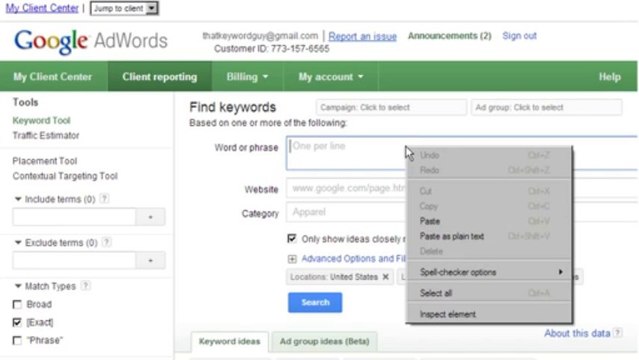
Task: Toggle Only show ideas closely related checkbox
Action: click(x=292, y=239)
